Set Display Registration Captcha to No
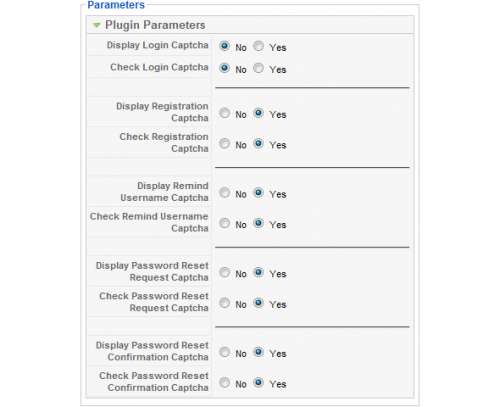500x407 pixels. tap(225, 113)
